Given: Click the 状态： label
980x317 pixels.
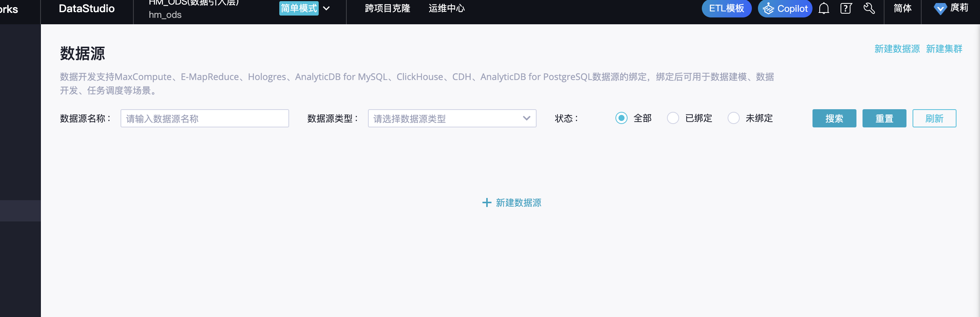Looking at the screenshot, I should pos(566,118).
